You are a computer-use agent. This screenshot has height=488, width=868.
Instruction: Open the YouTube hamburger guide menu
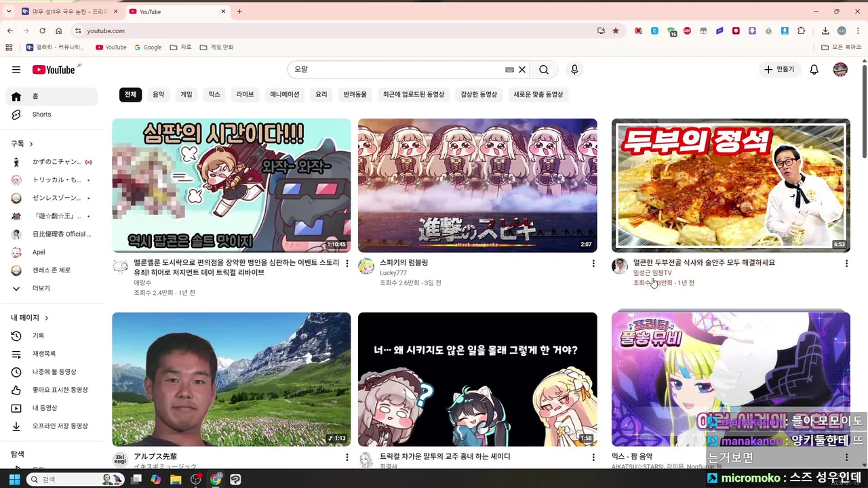coord(16,70)
